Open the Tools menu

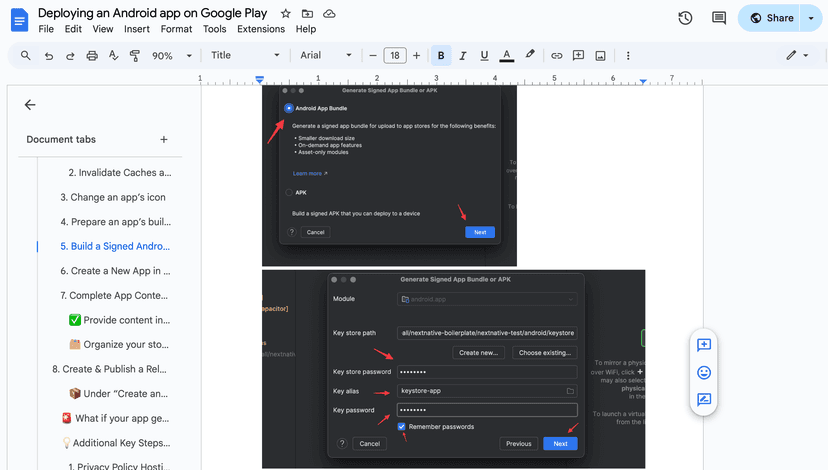(x=214, y=29)
